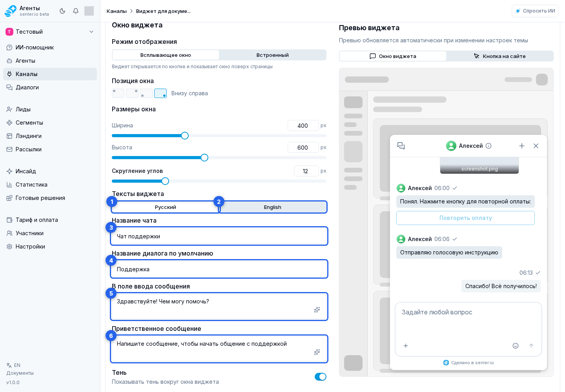Image resolution: width=565 pixels, height=392 pixels.
Task: Open Инсайд page
Action: point(50,171)
